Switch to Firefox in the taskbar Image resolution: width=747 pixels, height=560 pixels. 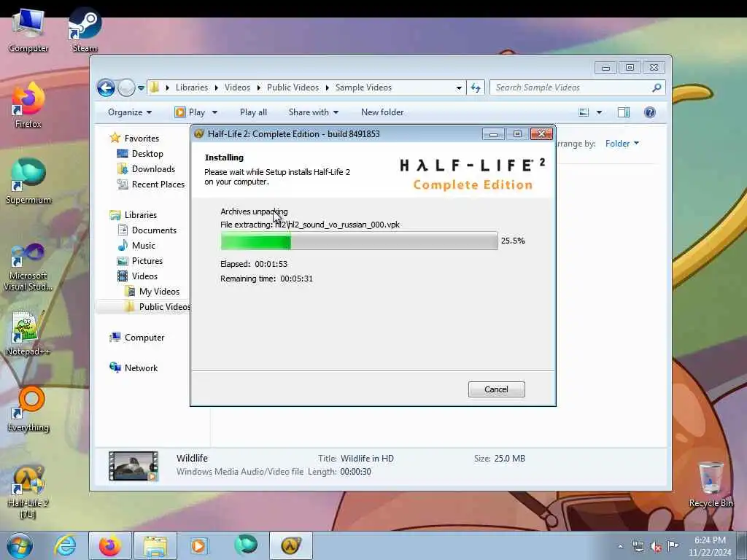tap(109, 545)
